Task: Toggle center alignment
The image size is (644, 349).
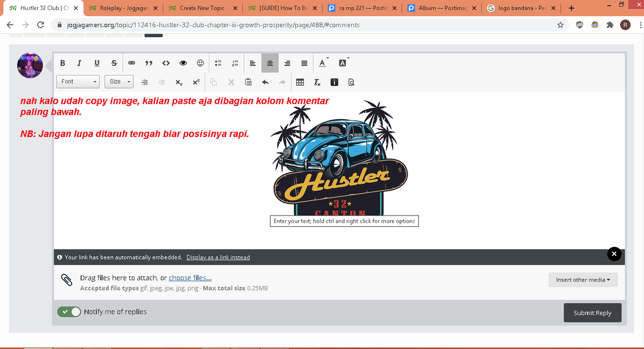Action: [270, 63]
